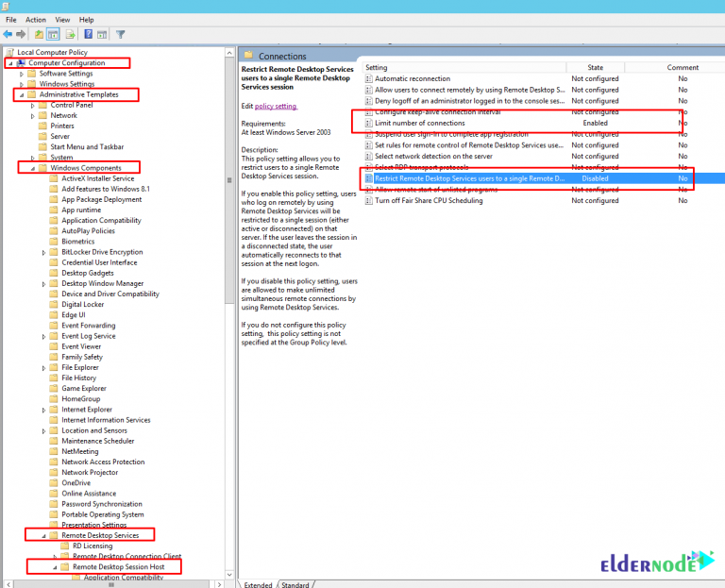725x588 pixels.
Task: Click the up-one-level folder icon
Action: coord(39,35)
